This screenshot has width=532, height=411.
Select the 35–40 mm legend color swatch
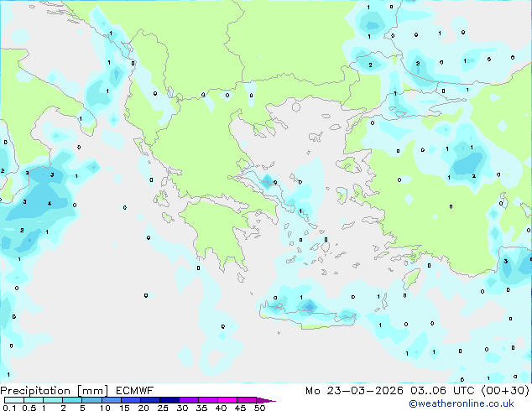tap(207, 400)
